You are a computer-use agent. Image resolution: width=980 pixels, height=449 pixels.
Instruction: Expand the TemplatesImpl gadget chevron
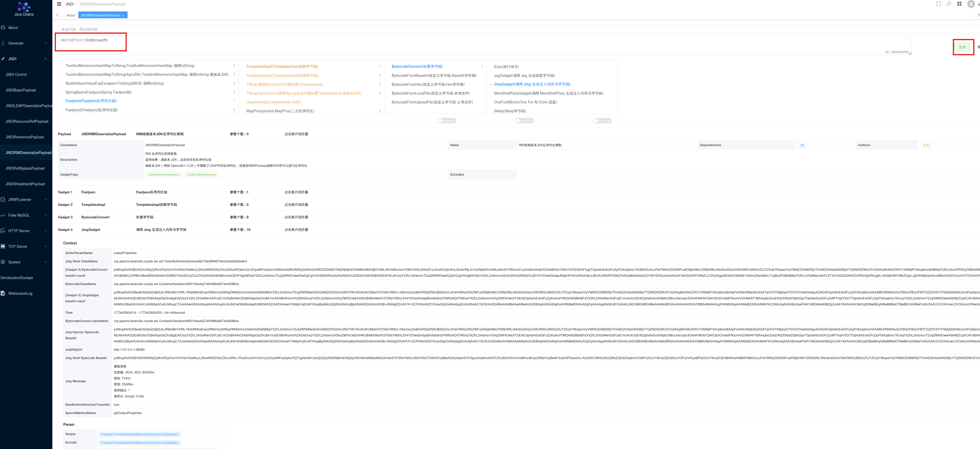click(379, 67)
